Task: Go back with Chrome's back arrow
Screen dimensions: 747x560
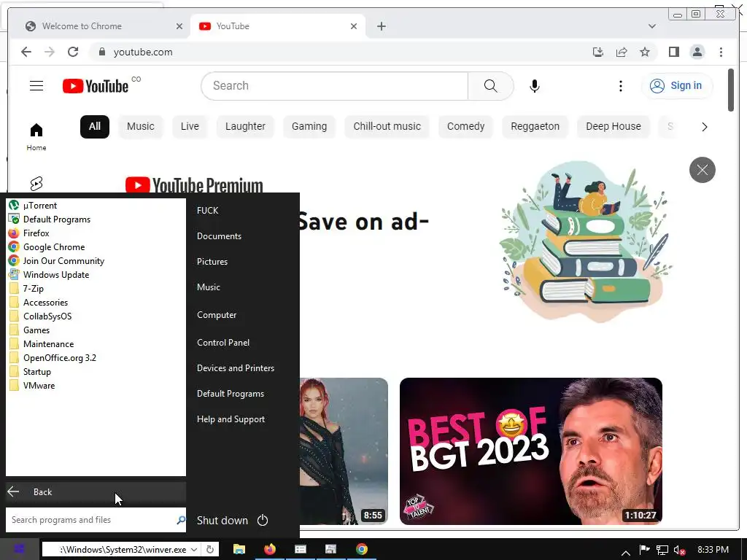Action: [26, 52]
